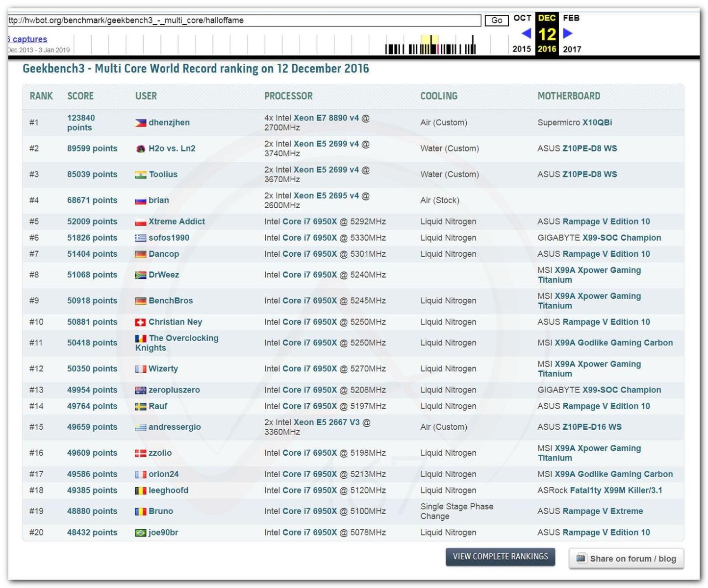
Task: Click Share on forum / blog button
Action: (x=626, y=559)
